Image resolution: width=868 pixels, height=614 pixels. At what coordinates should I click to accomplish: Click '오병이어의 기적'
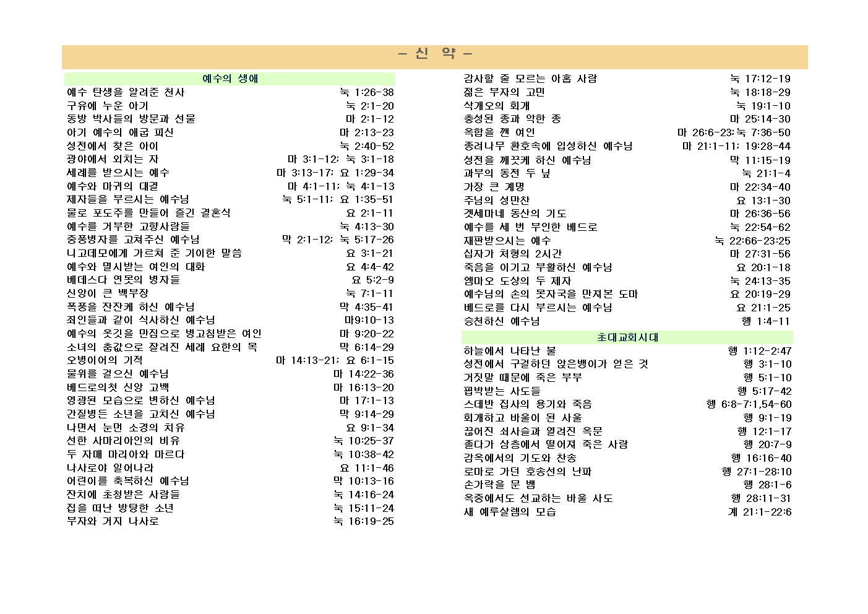click(x=105, y=360)
